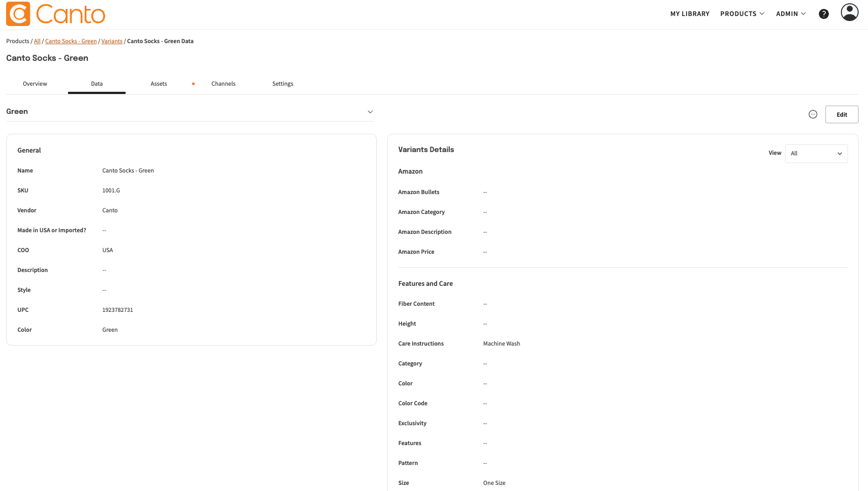Click the Machine Wash care instructions value
This screenshot has height=491, width=868.
(502, 344)
